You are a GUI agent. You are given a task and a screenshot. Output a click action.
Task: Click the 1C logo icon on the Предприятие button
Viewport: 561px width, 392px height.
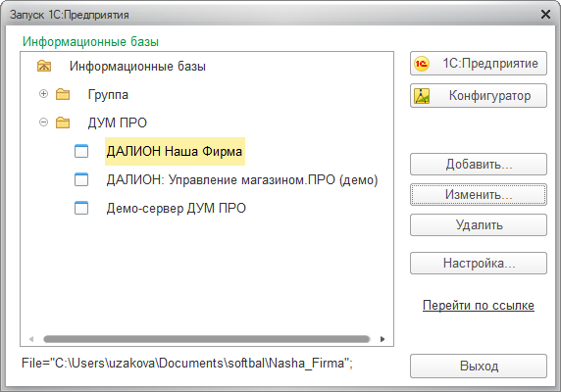(422, 64)
